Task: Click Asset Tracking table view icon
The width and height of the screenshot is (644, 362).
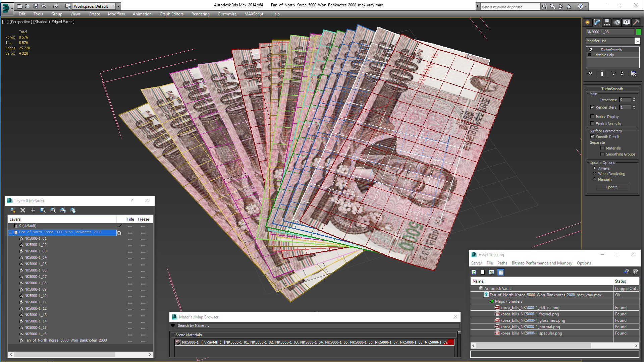Action: (x=501, y=272)
